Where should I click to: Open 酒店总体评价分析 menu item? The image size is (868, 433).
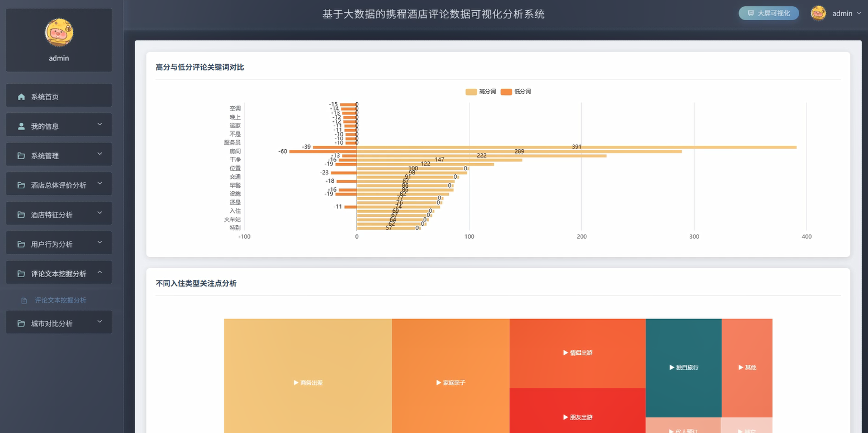point(59,184)
